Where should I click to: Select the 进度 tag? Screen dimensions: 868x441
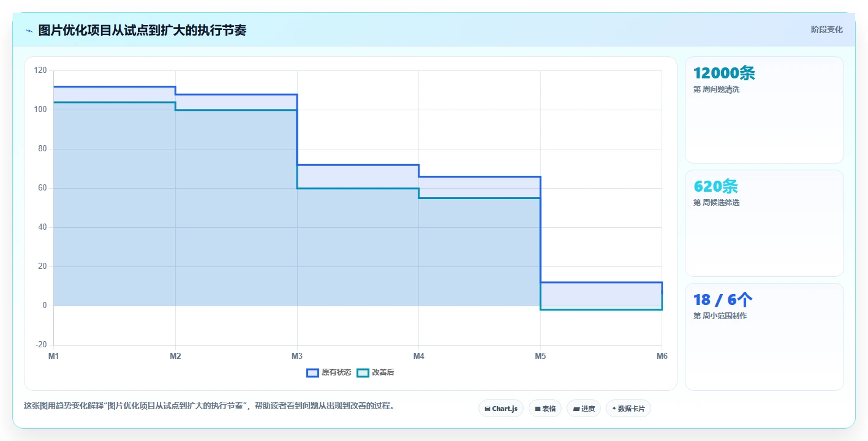click(x=584, y=409)
